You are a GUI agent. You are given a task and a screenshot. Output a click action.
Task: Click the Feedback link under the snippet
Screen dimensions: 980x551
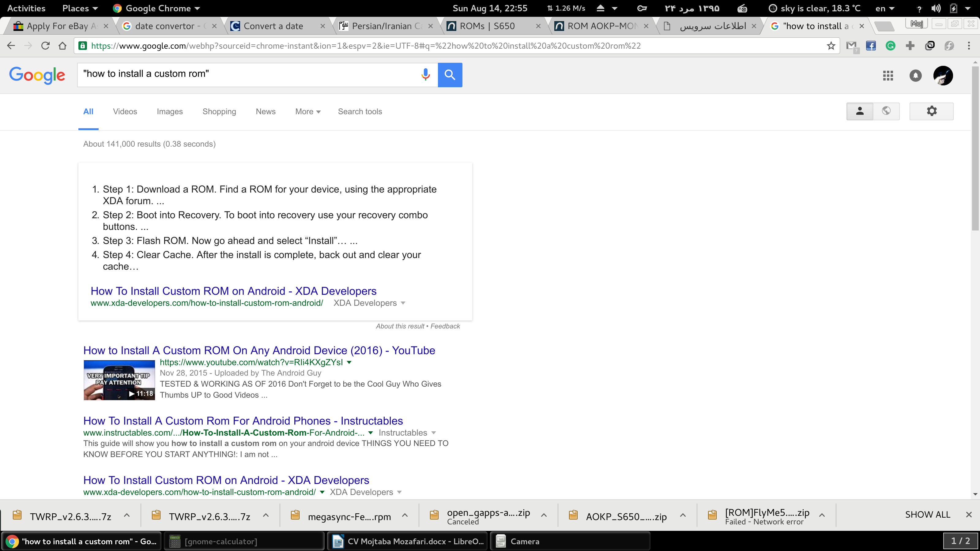click(x=445, y=326)
